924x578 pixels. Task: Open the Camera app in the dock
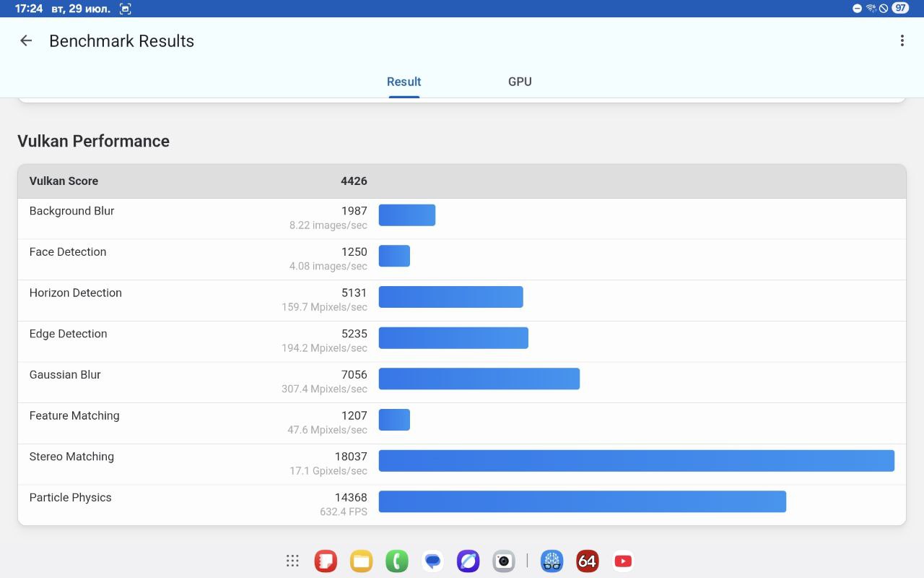(503, 561)
